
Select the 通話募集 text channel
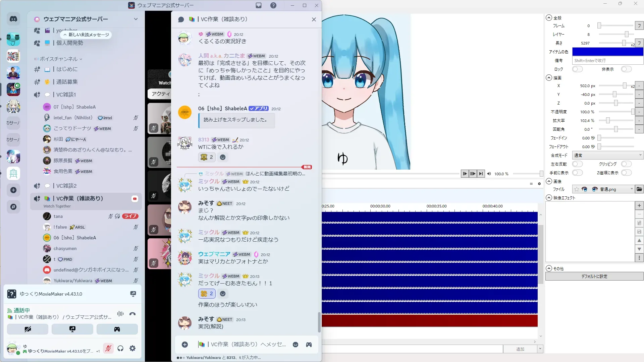[67, 82]
